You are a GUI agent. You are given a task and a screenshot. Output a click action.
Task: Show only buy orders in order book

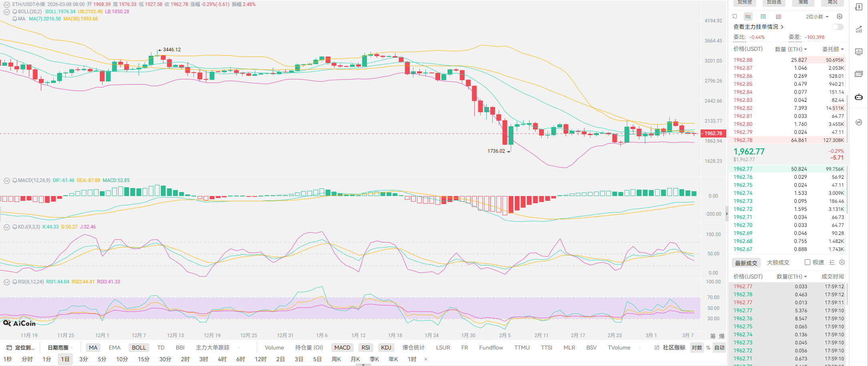coord(763,17)
